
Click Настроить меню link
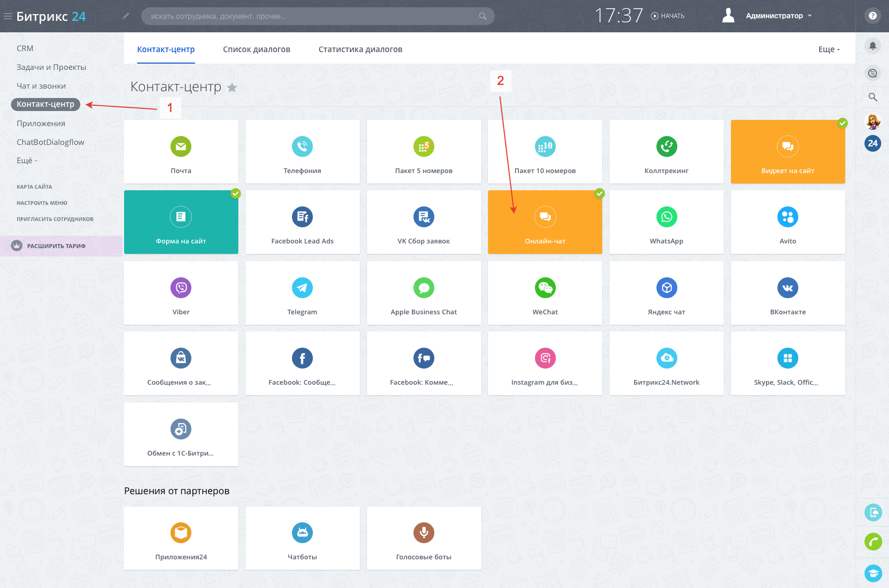coord(42,203)
